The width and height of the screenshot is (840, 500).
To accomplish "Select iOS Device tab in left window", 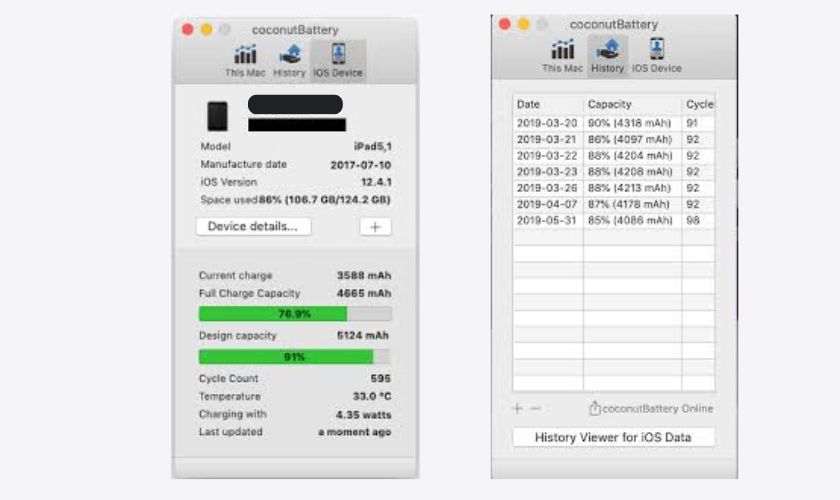I will coord(338,61).
